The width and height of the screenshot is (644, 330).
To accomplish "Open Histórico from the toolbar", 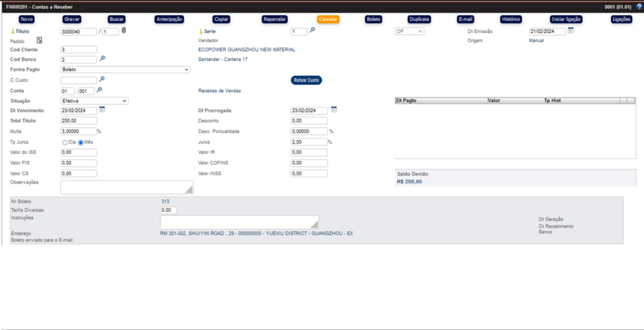I will (x=511, y=19).
